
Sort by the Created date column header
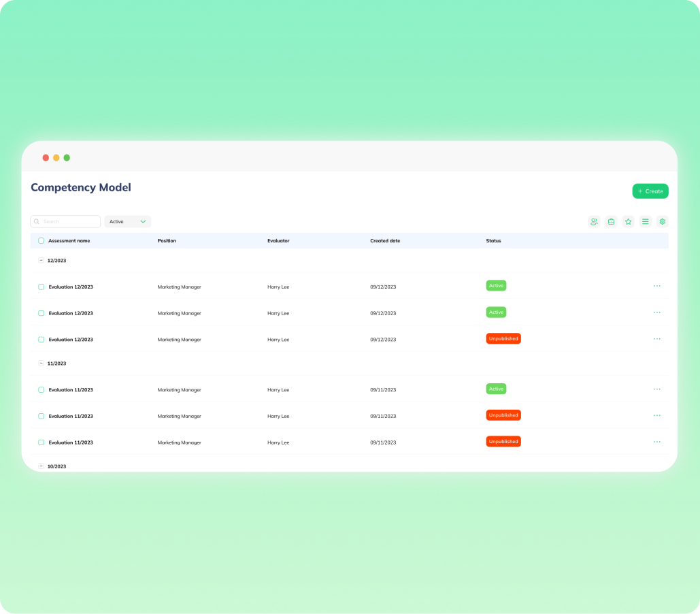[385, 240]
